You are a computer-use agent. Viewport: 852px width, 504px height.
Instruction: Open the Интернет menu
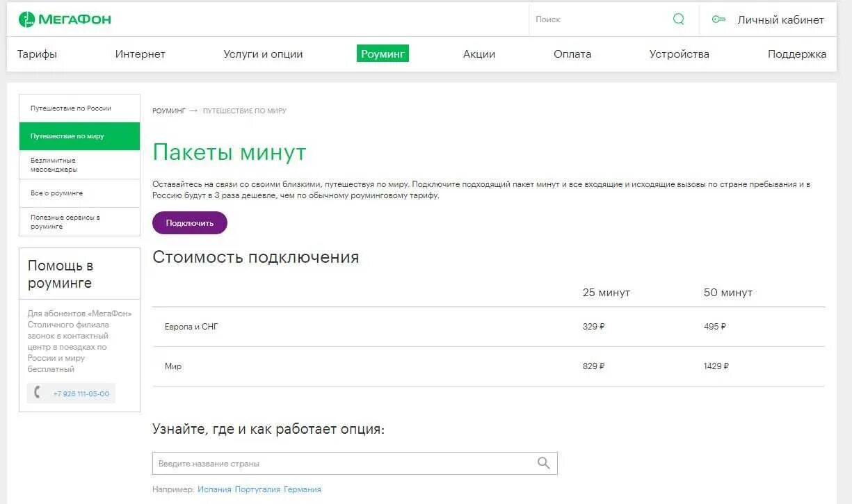pyautogui.click(x=140, y=54)
